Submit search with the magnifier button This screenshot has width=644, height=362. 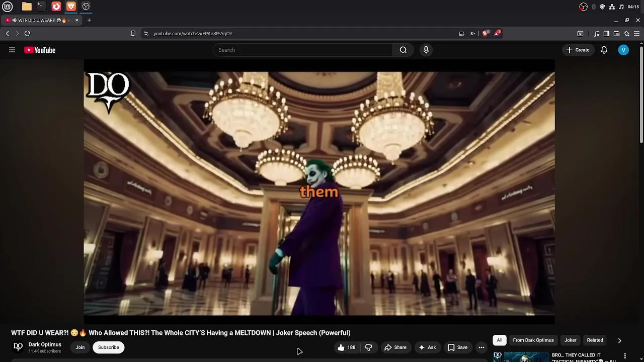[403, 50]
